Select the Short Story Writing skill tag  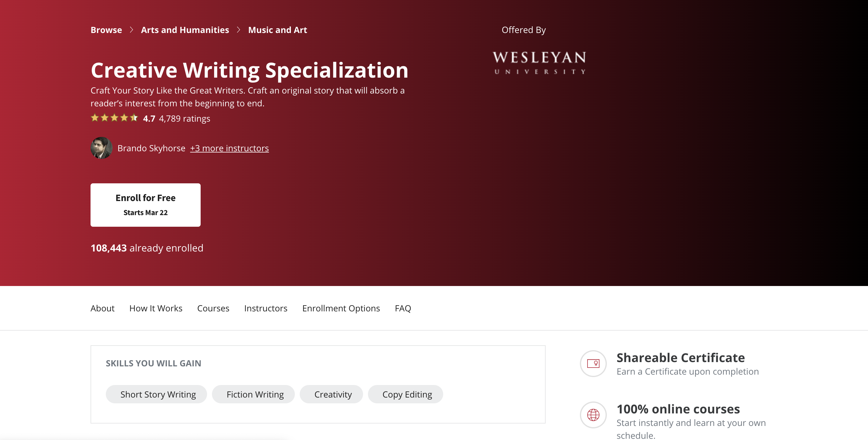pos(158,394)
